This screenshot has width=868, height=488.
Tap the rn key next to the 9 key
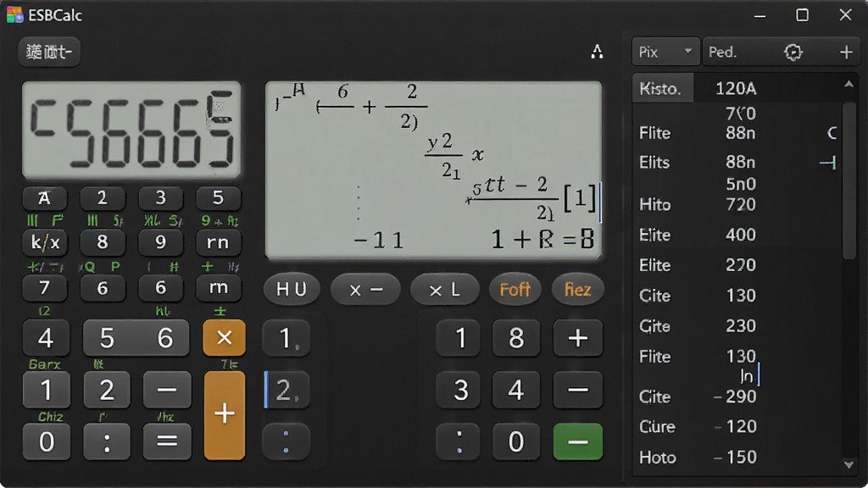[218, 242]
